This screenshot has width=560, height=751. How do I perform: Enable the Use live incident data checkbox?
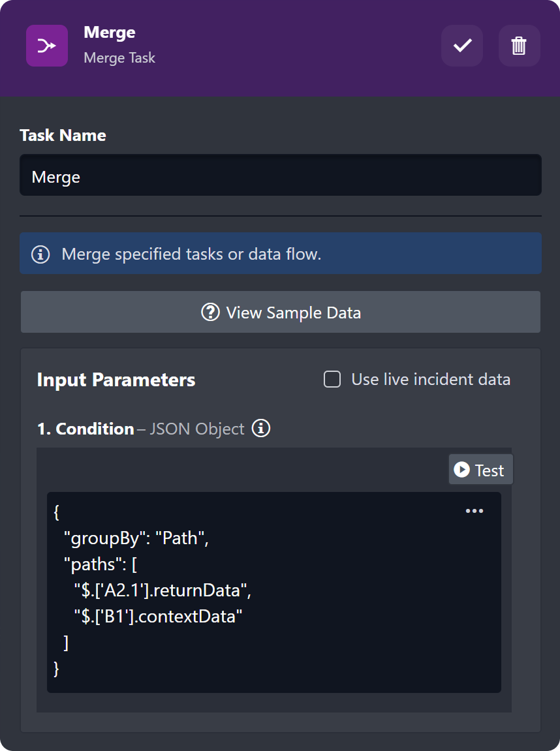pos(332,380)
